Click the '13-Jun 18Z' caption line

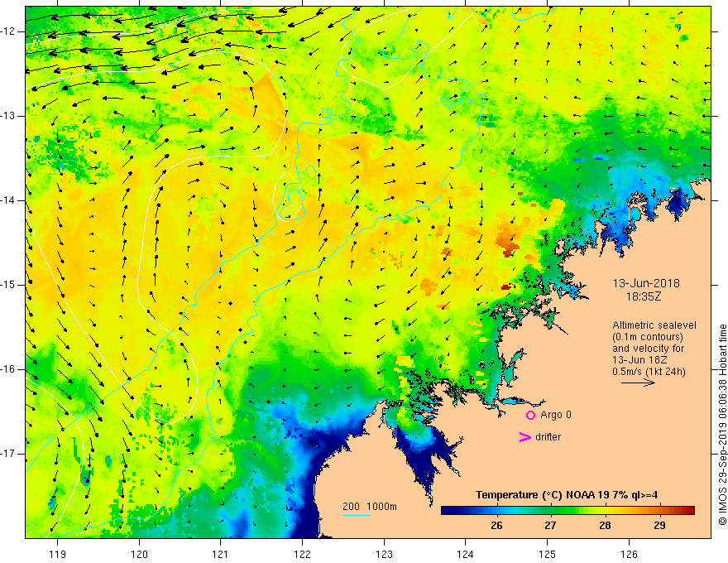point(639,360)
